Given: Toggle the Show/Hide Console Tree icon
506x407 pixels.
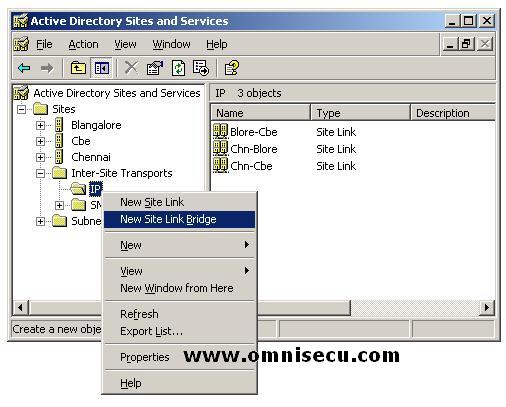Looking at the screenshot, I should [x=102, y=68].
